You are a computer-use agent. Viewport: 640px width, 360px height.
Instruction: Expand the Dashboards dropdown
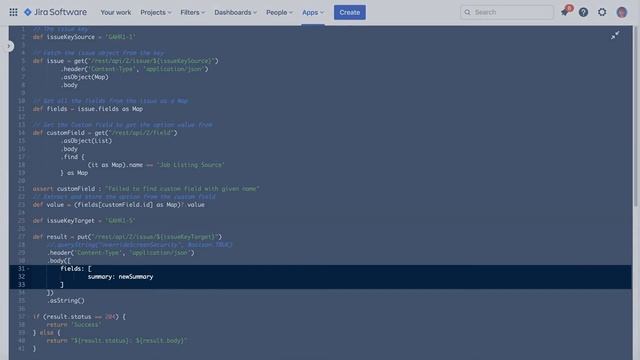pos(236,12)
